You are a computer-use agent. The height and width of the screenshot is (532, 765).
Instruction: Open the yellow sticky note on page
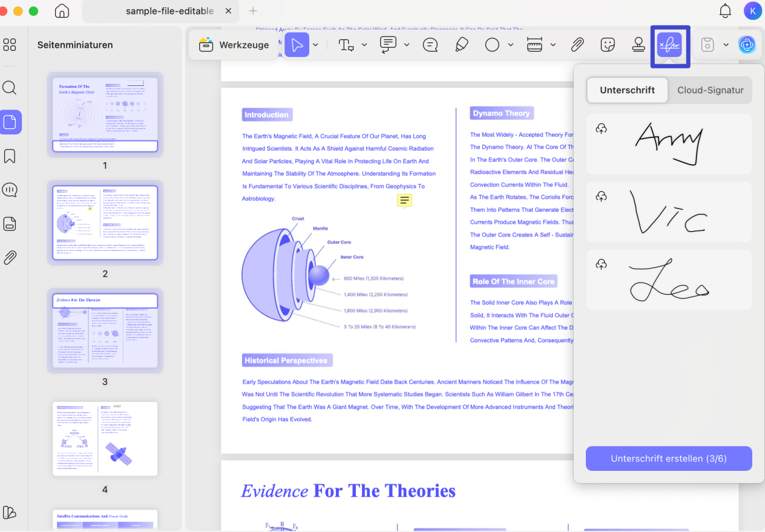tap(405, 200)
